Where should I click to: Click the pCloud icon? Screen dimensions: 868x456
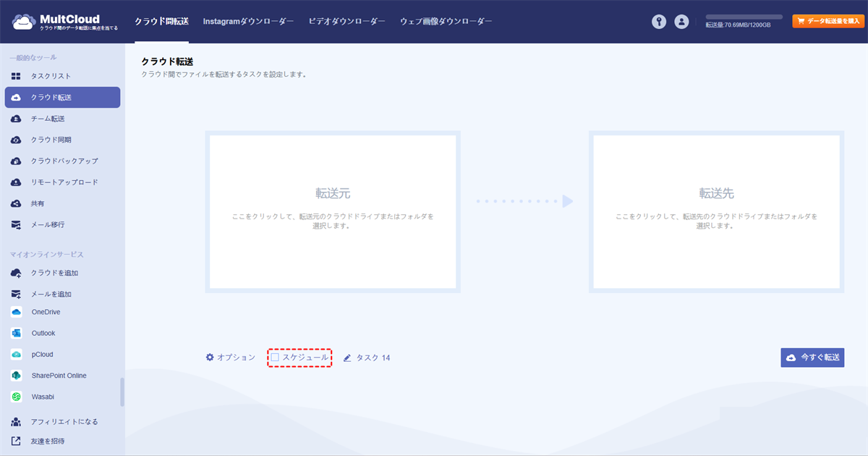pos(17,355)
